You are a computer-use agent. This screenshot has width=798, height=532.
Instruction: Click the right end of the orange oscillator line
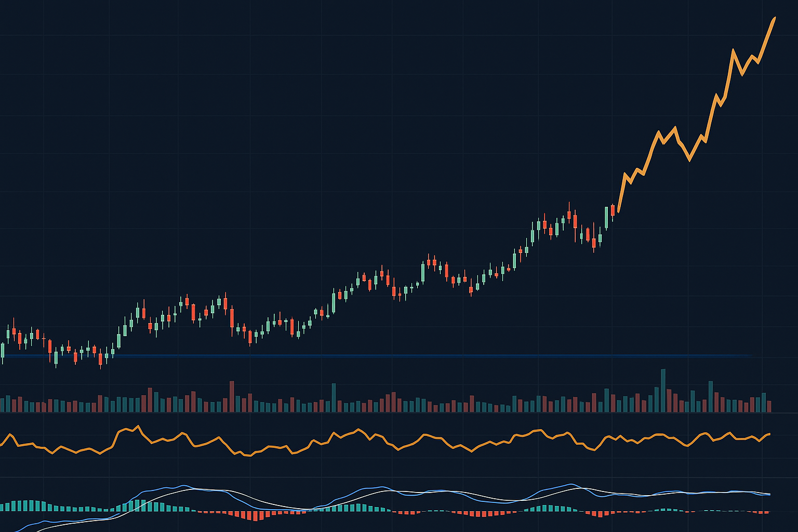769,434
